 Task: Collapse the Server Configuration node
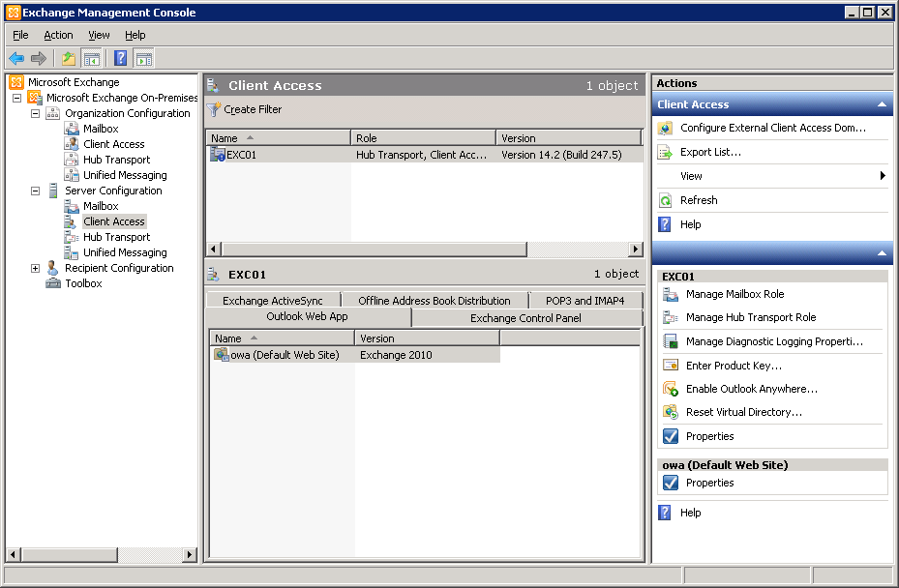pos(36,191)
